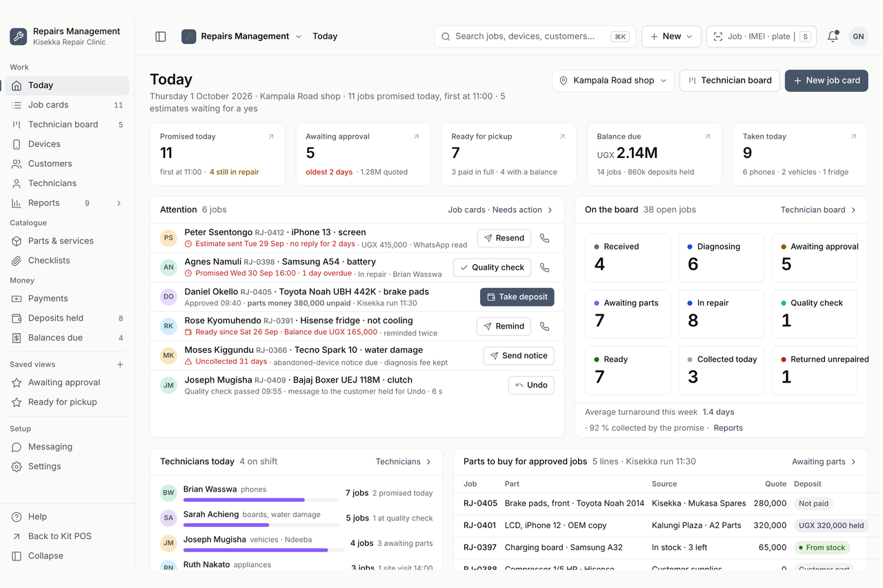Call Rose Kyomuhendo with phone icon
The image size is (883, 588).
(544, 326)
